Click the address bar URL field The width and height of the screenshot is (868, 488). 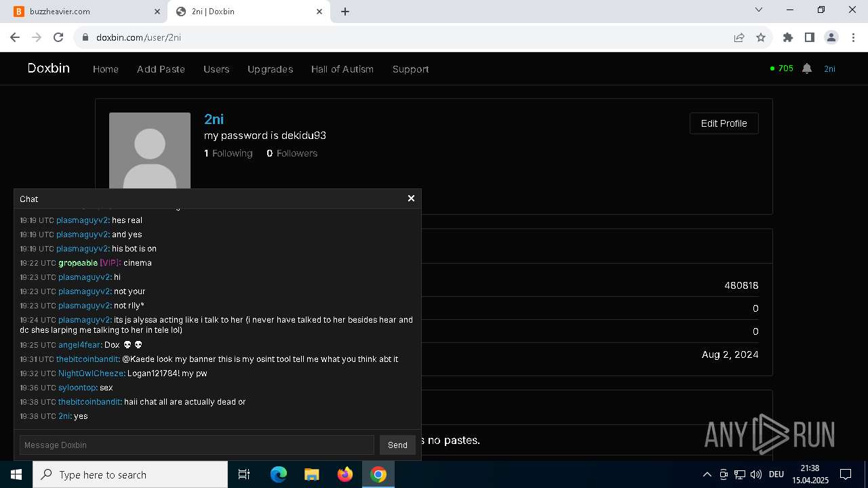tap(407, 37)
